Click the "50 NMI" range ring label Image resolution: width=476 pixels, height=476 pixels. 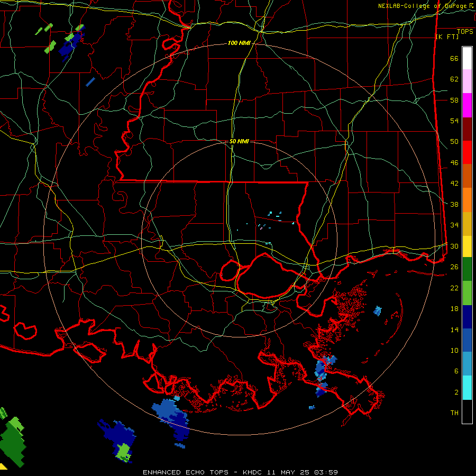pyautogui.click(x=239, y=141)
